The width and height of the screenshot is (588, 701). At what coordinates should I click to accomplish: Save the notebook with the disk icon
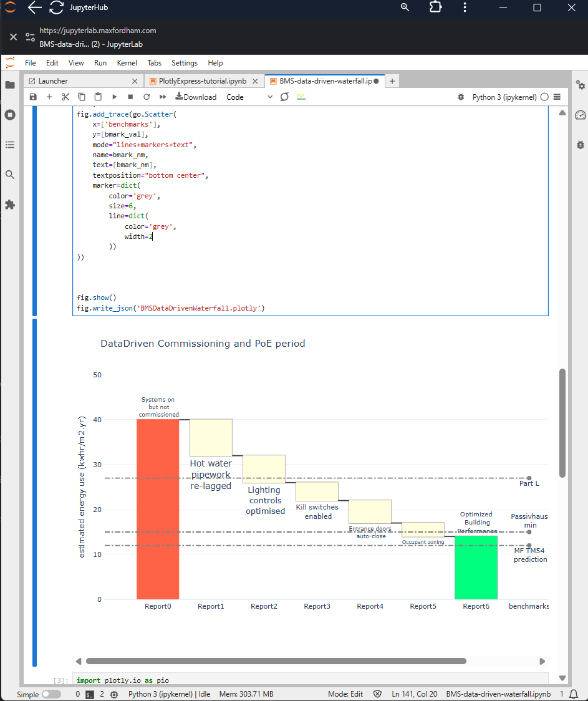33,97
